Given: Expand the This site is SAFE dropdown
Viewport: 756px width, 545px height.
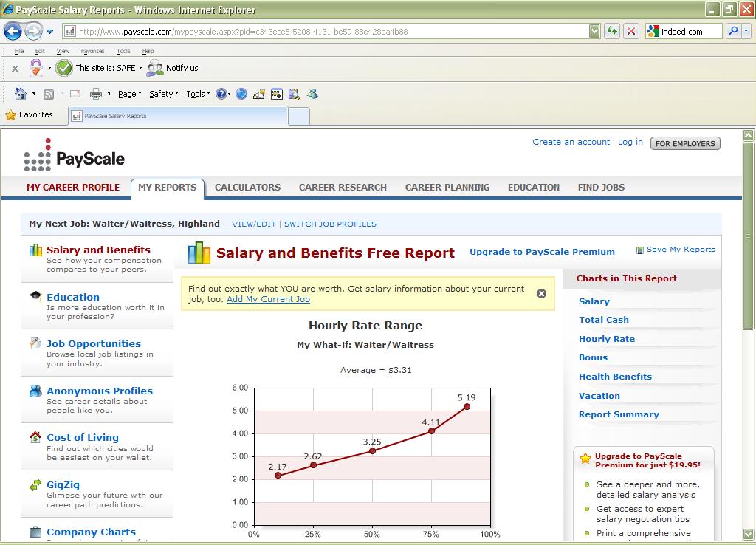Looking at the screenshot, I should 140,68.
